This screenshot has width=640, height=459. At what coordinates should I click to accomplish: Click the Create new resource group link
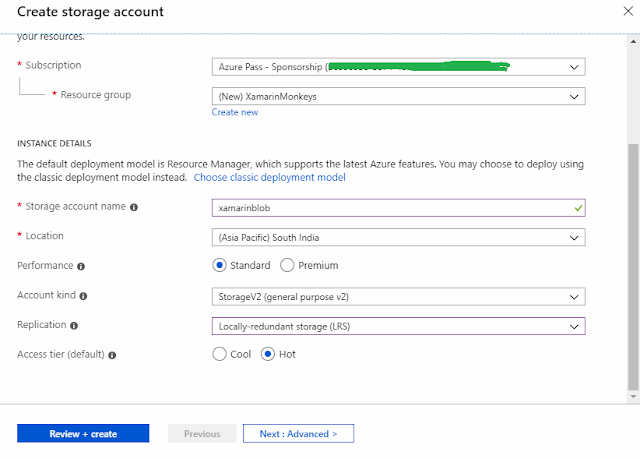(x=235, y=112)
